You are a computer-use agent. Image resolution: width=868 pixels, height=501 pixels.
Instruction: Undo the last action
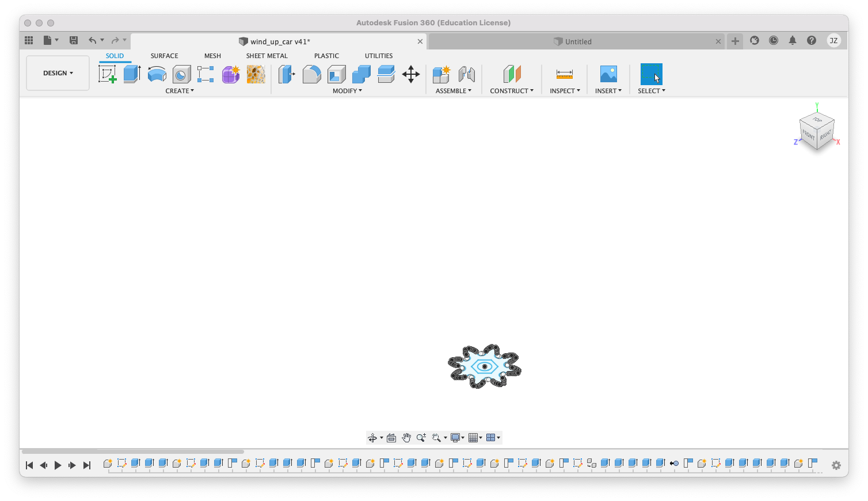tap(92, 40)
